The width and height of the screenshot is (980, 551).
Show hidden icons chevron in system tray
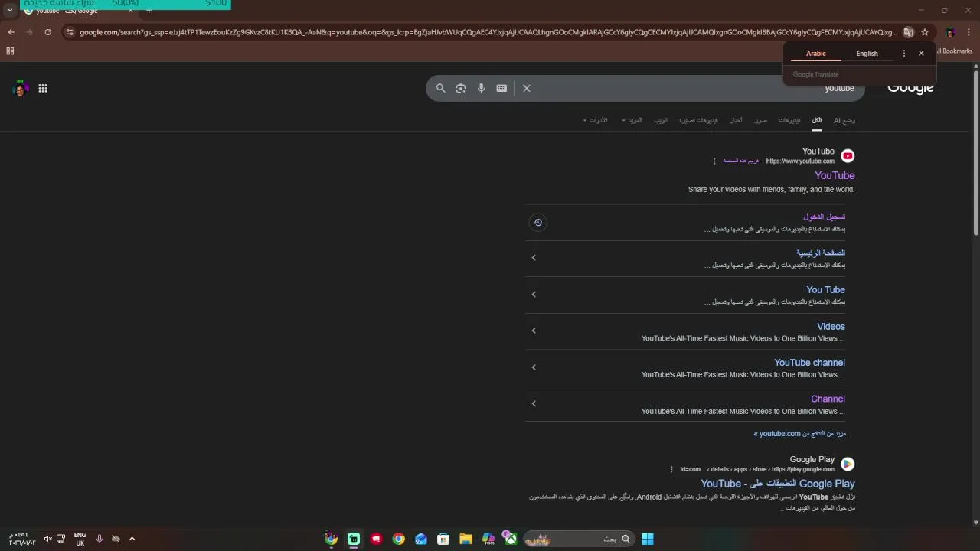pyautogui.click(x=132, y=539)
